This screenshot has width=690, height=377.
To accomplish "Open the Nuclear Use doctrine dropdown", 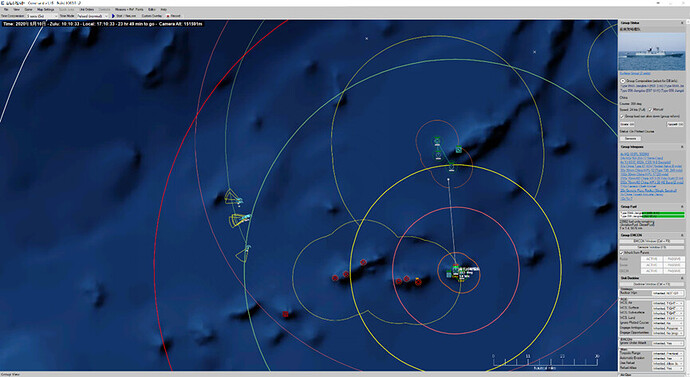I will 668,293.
